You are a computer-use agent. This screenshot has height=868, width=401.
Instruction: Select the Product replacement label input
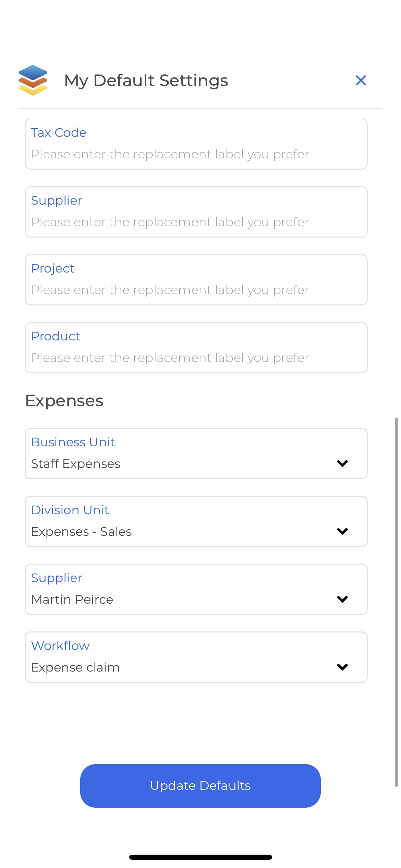click(196, 348)
